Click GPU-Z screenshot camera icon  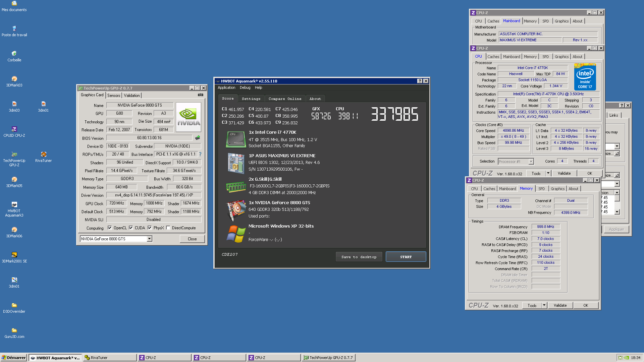tap(201, 95)
